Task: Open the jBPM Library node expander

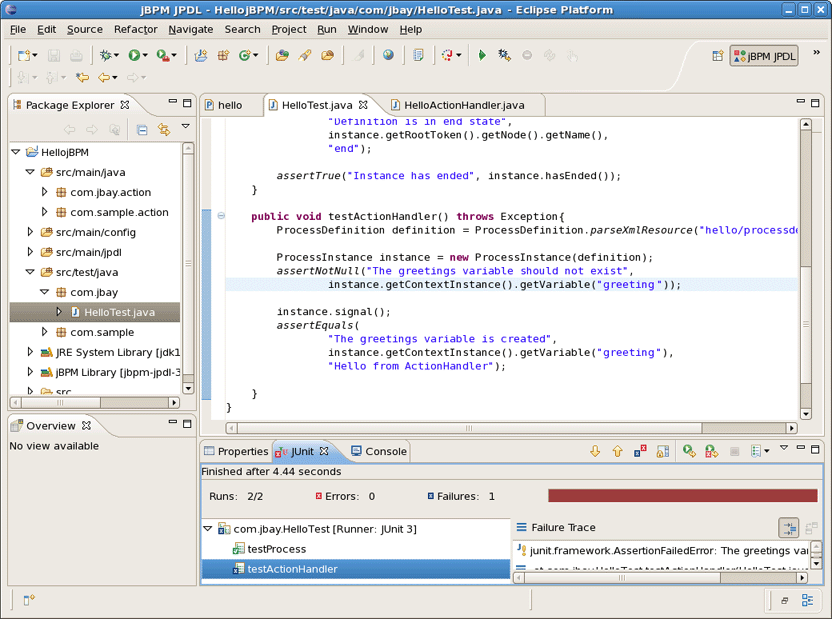Action: click(x=30, y=372)
